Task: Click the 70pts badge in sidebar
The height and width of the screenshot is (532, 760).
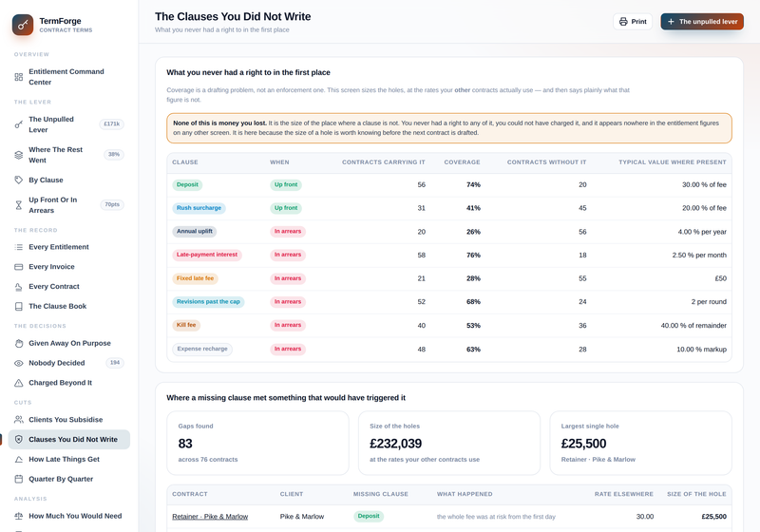Action: click(x=112, y=205)
